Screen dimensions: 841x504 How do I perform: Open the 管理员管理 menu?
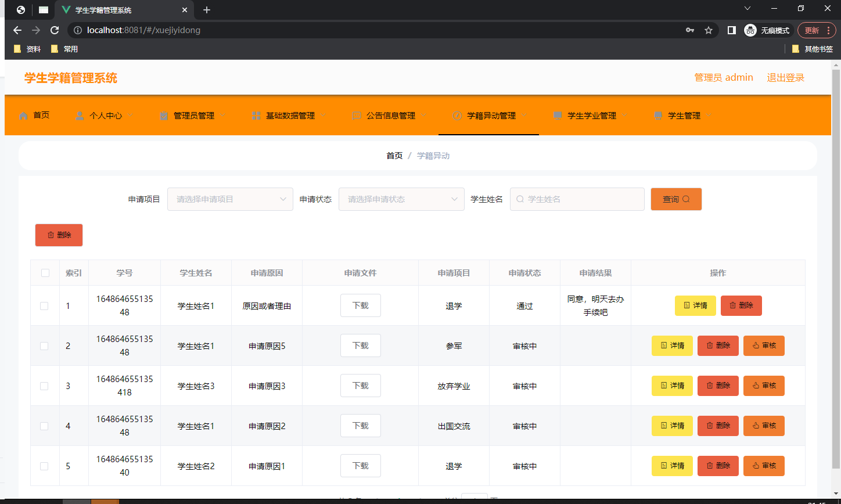pyautogui.click(x=193, y=116)
